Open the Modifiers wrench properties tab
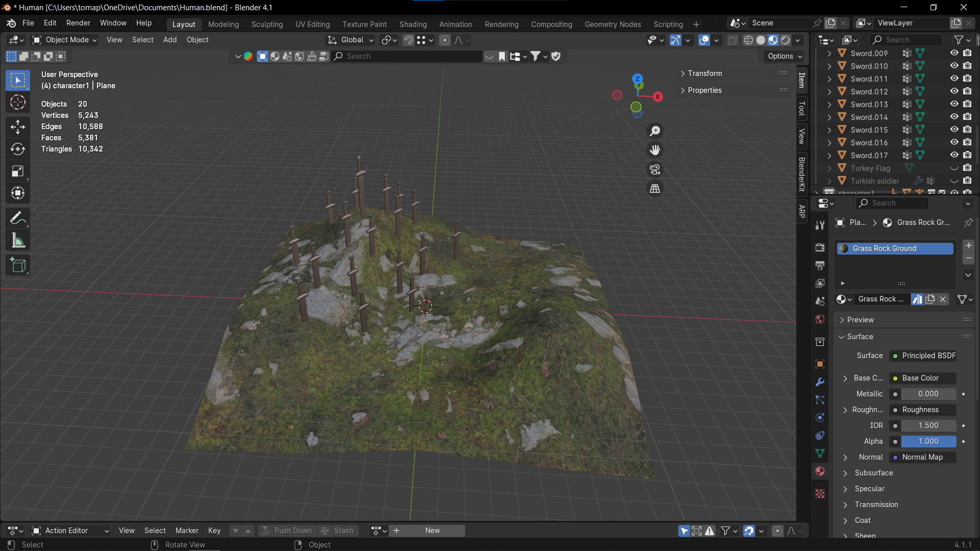 click(820, 382)
